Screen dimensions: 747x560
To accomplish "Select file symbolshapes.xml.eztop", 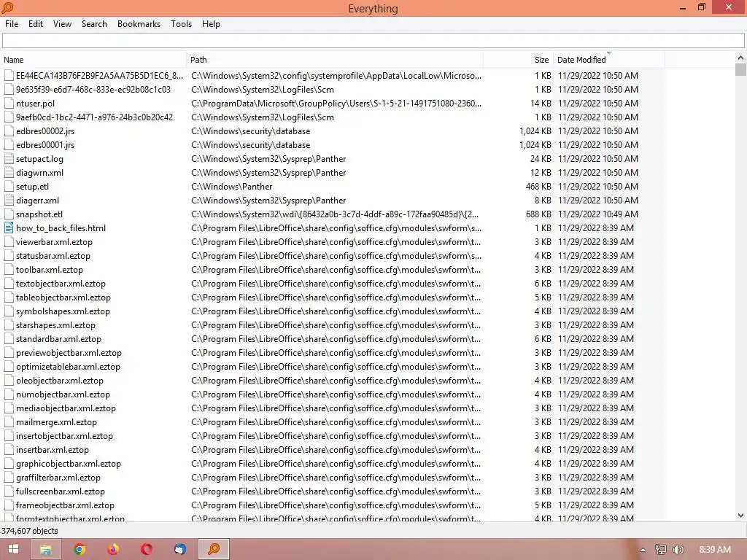I will click(63, 311).
